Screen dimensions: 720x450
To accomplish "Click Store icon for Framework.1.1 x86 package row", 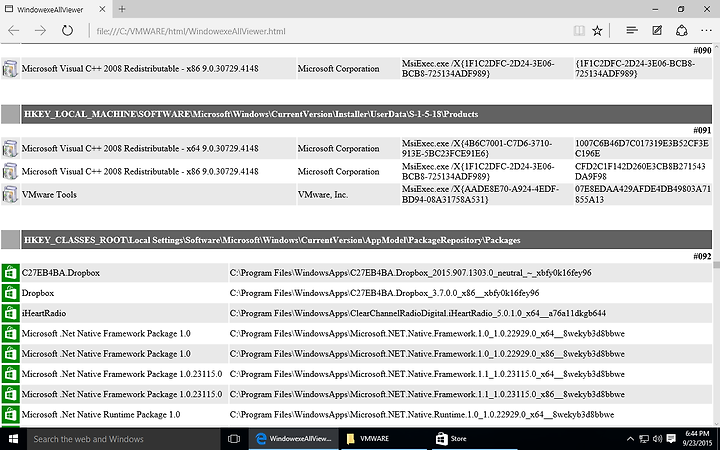I will (x=10, y=394).
